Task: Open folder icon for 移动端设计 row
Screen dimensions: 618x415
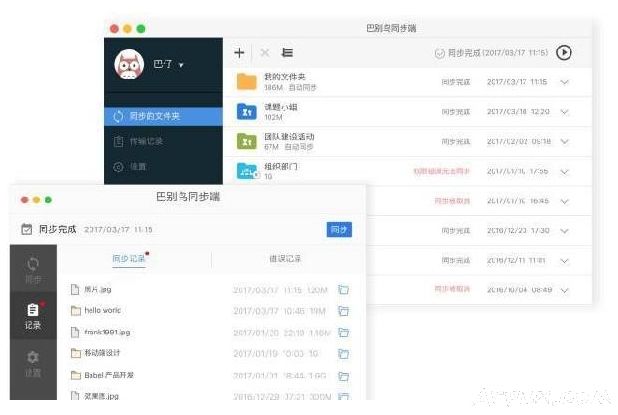Action: point(344,354)
